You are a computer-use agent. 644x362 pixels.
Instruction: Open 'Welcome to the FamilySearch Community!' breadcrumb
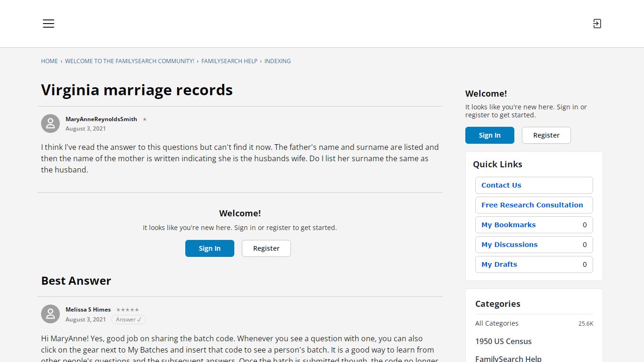130,61
